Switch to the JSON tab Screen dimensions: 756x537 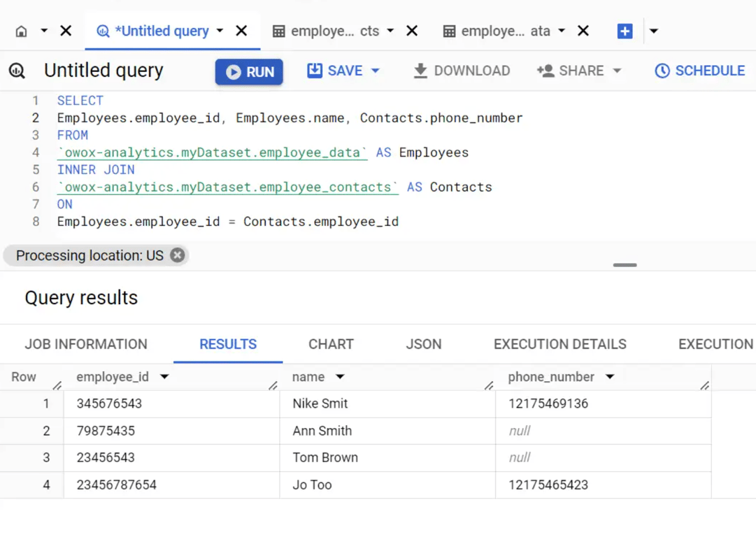coord(424,344)
